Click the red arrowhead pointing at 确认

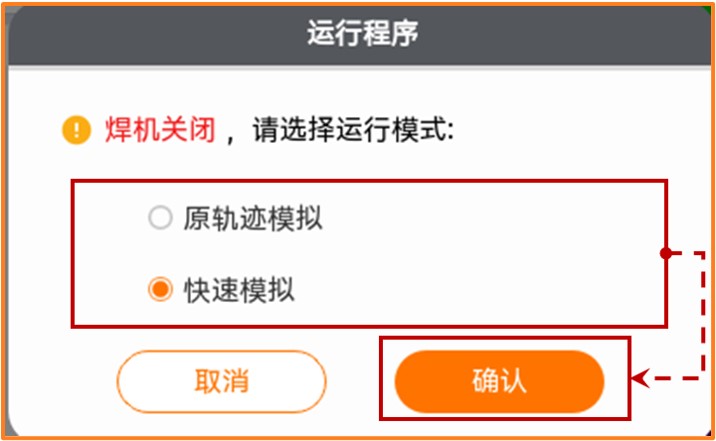pyautogui.click(x=640, y=378)
